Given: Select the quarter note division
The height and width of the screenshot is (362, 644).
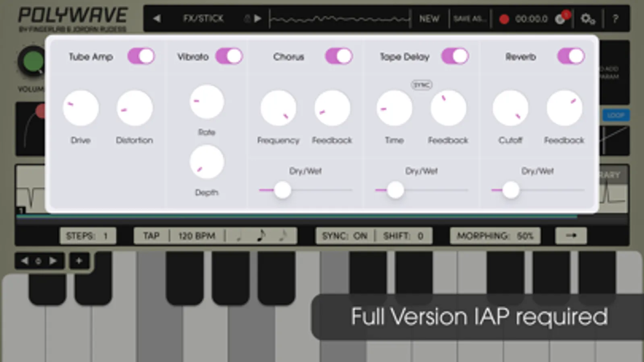Looking at the screenshot, I should [x=239, y=236].
